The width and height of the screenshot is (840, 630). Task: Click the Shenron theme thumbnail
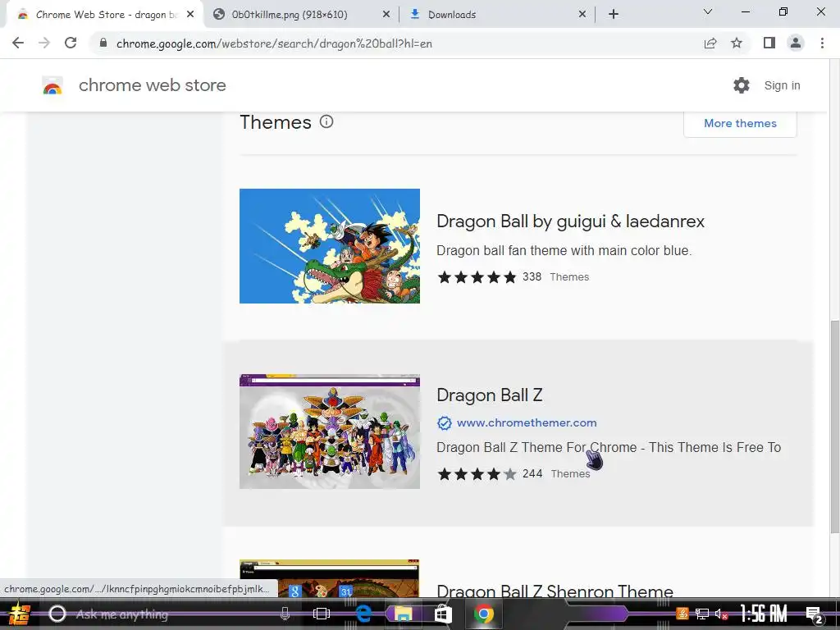tap(330, 578)
